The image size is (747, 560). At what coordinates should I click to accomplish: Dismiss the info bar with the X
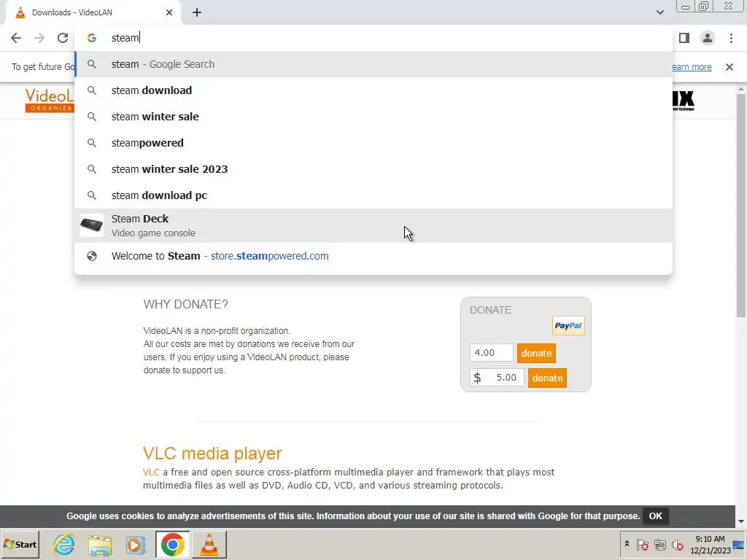(729, 67)
